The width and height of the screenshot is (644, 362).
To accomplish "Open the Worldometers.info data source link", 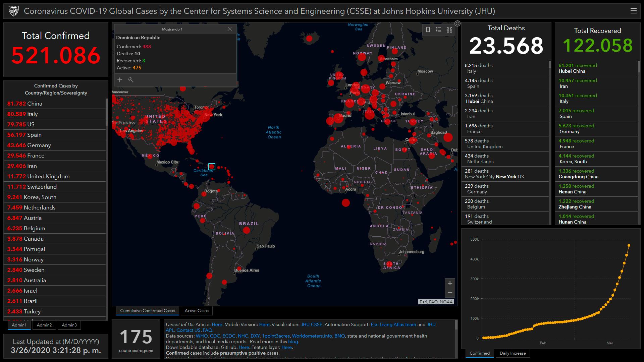I will [x=312, y=336].
